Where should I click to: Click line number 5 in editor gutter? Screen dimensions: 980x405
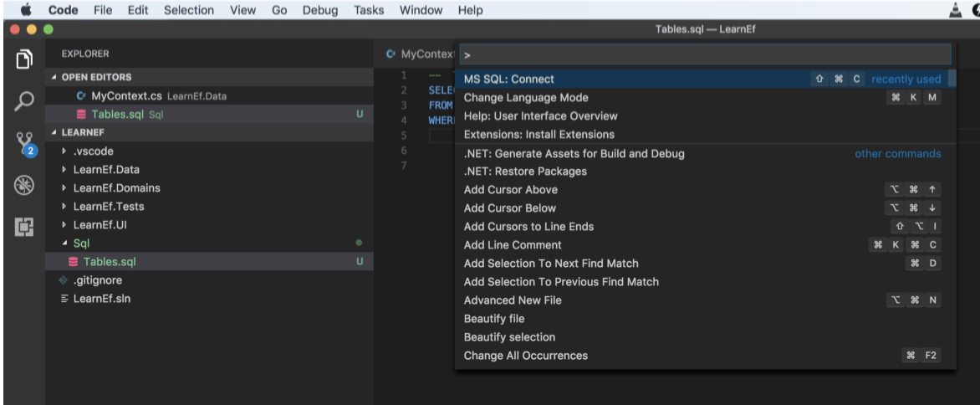404,135
